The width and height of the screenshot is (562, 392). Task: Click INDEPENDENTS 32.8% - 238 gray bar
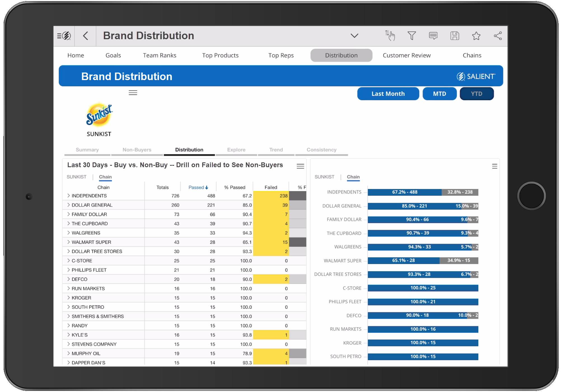(x=460, y=192)
